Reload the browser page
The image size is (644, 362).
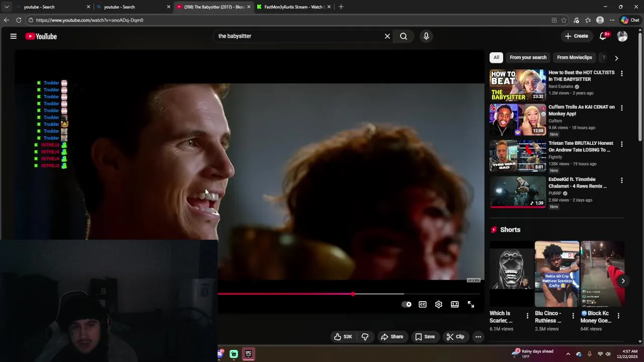tap(19, 20)
